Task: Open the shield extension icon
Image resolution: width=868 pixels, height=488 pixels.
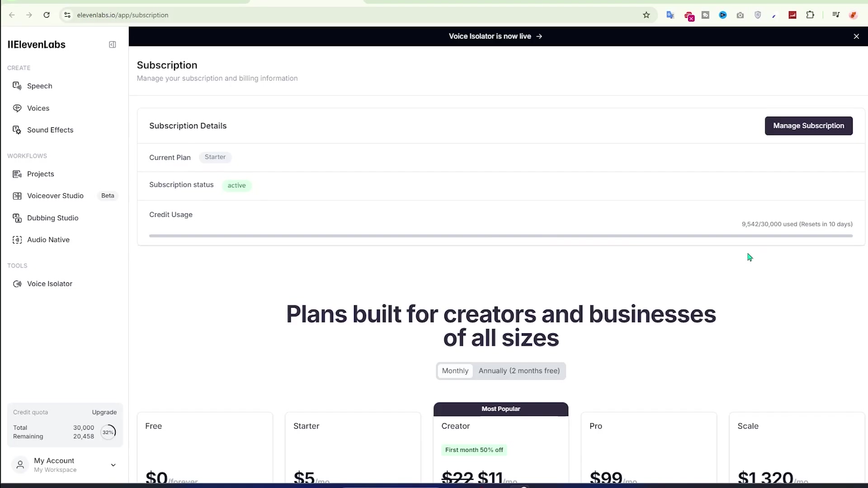Action: [758, 15]
